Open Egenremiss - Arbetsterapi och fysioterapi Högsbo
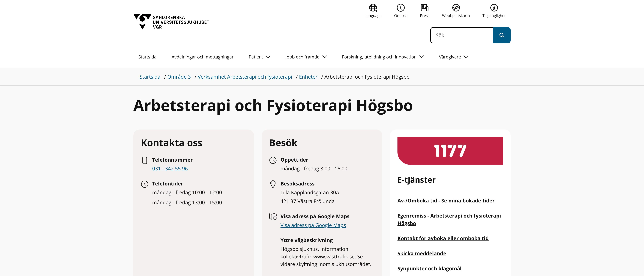Screen dimensions: 644x276 449,220
